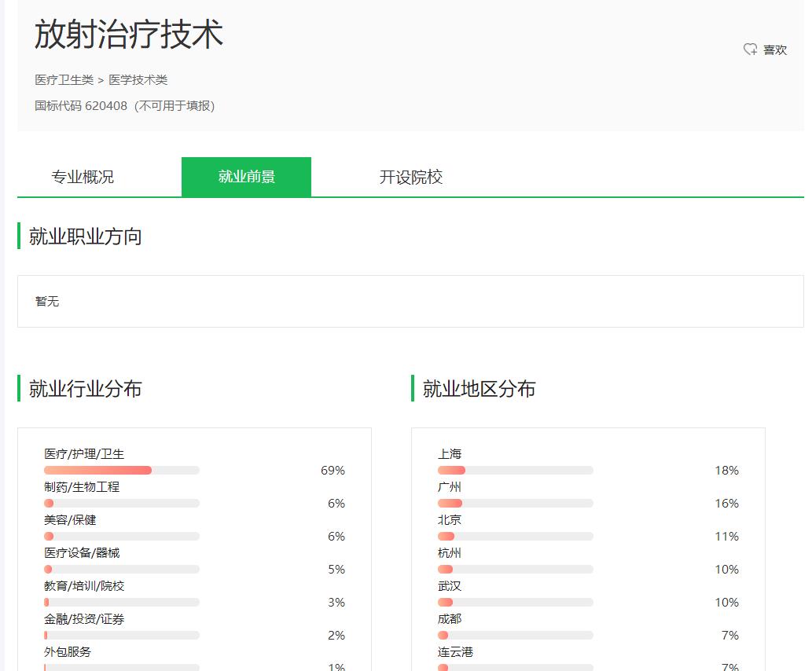This screenshot has width=812, height=671.
Task: Click the 医疗/护理/卫生 progress bar
Action: (x=121, y=470)
